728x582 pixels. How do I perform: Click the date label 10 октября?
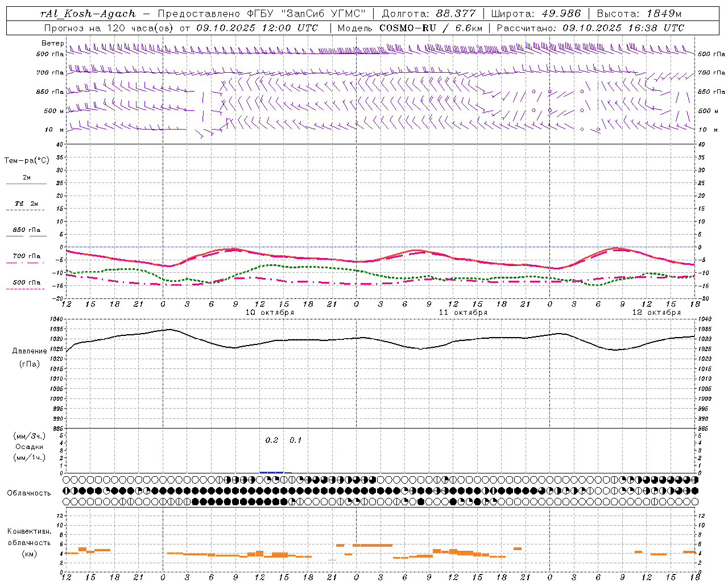click(x=270, y=313)
